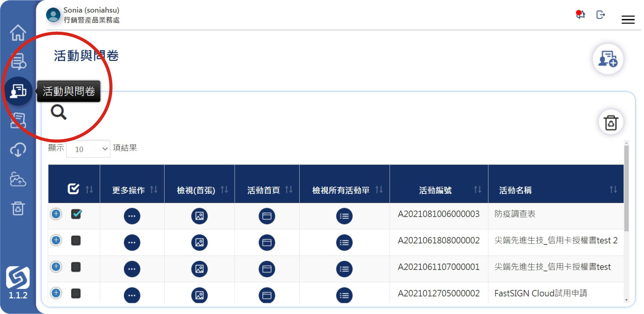
Task: Open more actions for FastSIGN Cloud試用申請
Action: 132,295
